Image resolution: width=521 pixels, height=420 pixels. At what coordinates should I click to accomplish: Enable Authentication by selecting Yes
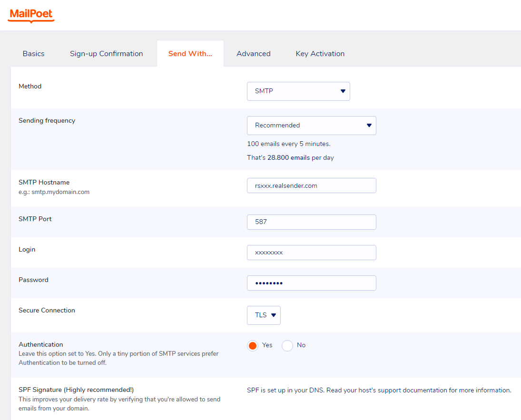[x=253, y=345]
